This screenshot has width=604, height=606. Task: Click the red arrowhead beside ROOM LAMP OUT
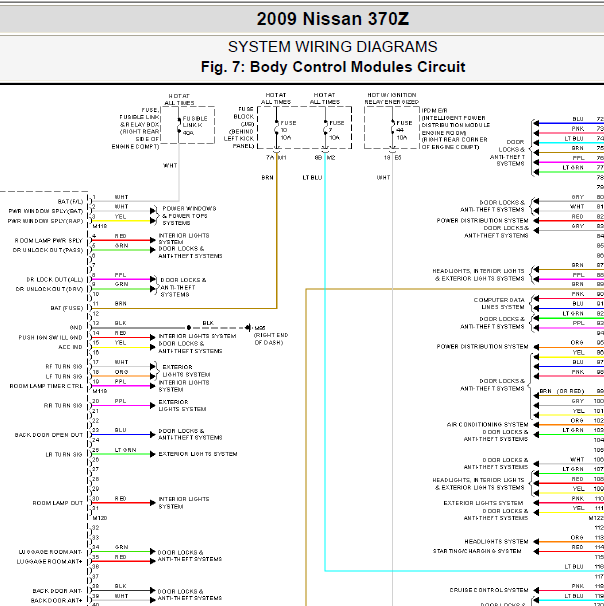[153, 503]
